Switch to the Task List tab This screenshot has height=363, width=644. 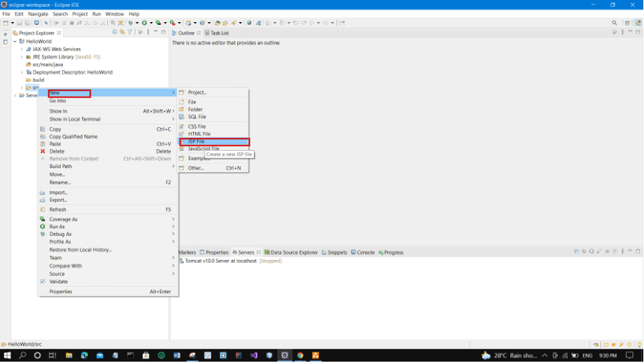point(217,33)
